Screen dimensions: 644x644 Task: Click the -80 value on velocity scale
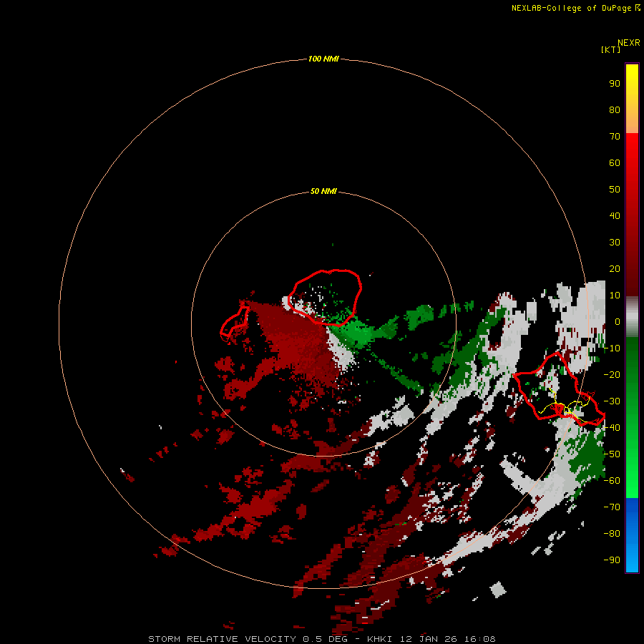click(x=612, y=534)
